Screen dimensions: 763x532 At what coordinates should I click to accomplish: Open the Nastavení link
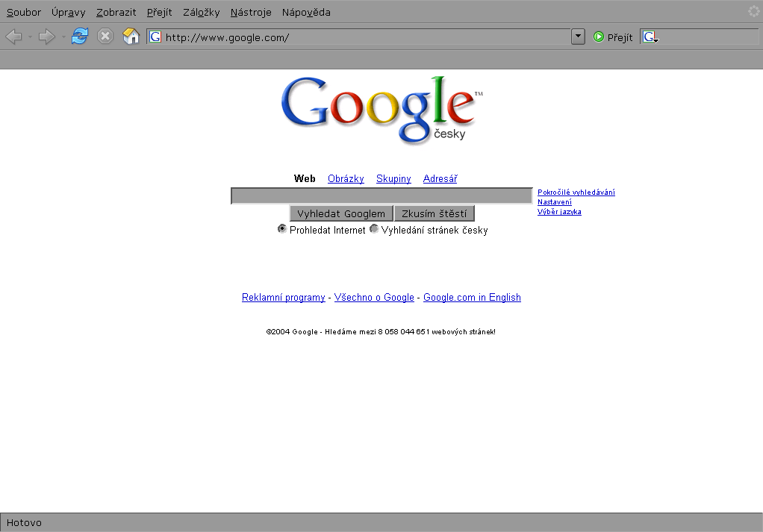click(x=554, y=201)
